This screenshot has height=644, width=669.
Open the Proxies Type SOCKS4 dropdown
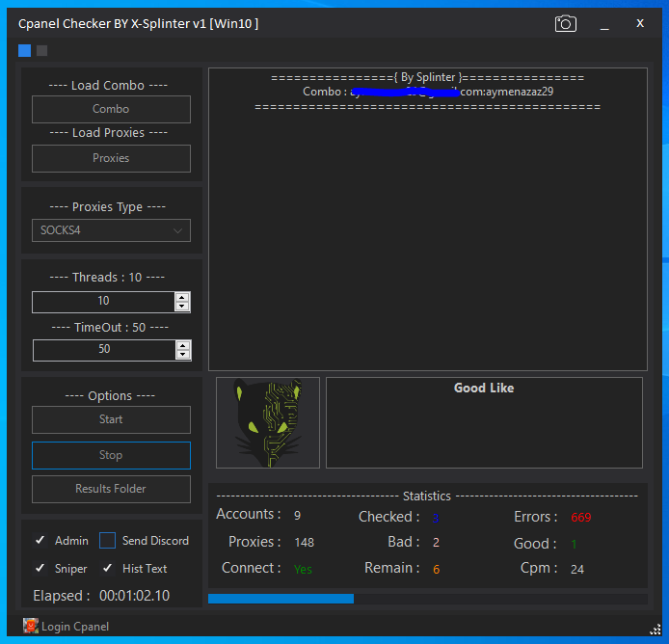pos(111,230)
